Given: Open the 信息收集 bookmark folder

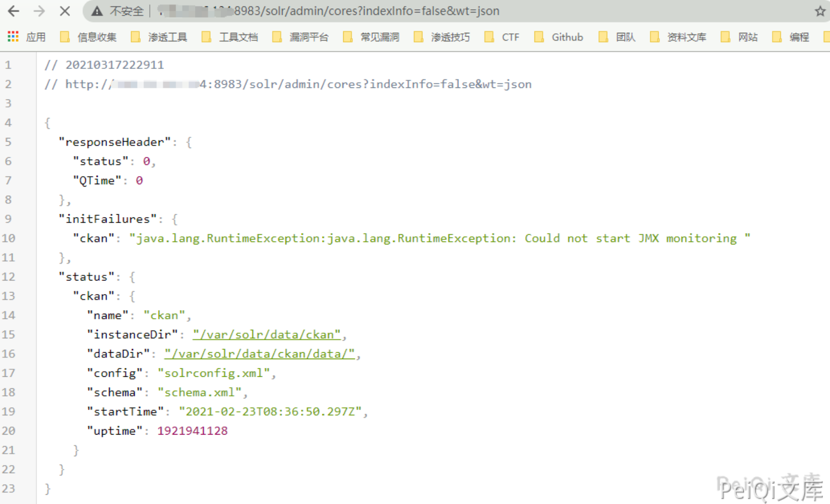Looking at the screenshot, I should (x=88, y=37).
